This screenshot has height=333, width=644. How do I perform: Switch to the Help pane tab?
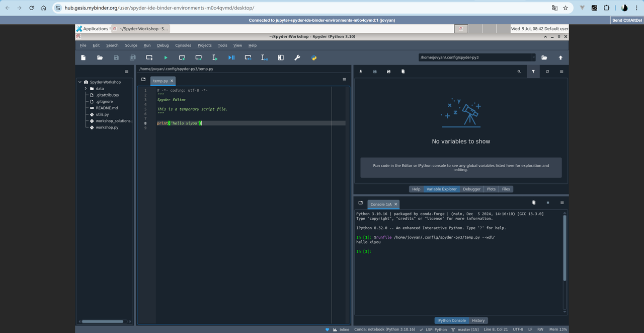pyautogui.click(x=416, y=189)
